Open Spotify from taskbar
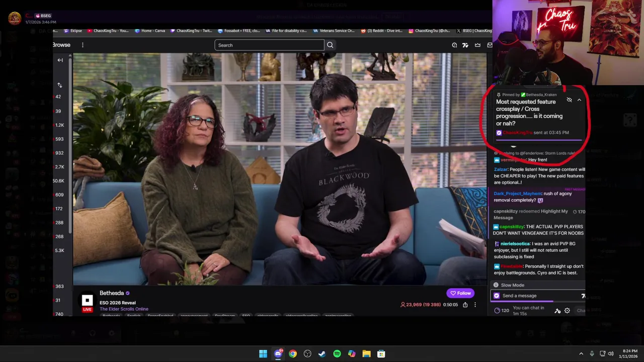The image size is (644, 362). click(x=337, y=354)
